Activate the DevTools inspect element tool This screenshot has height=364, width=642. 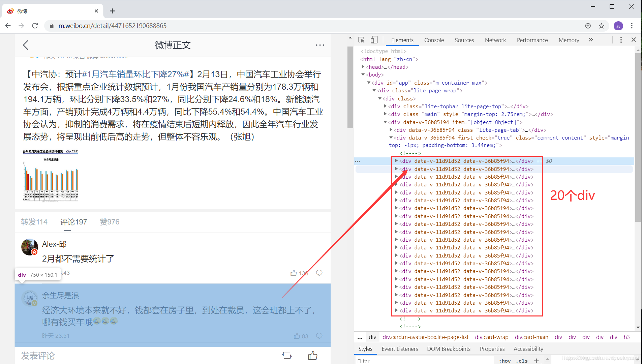click(x=361, y=40)
